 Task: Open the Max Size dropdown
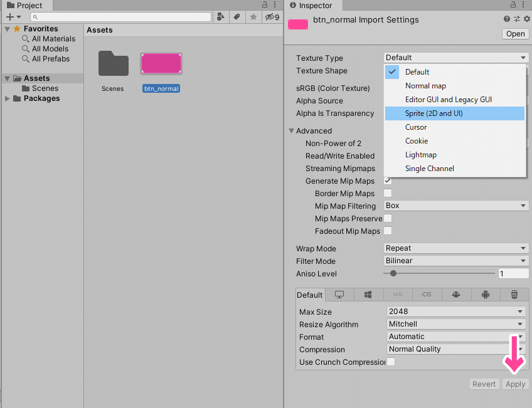pyautogui.click(x=456, y=311)
